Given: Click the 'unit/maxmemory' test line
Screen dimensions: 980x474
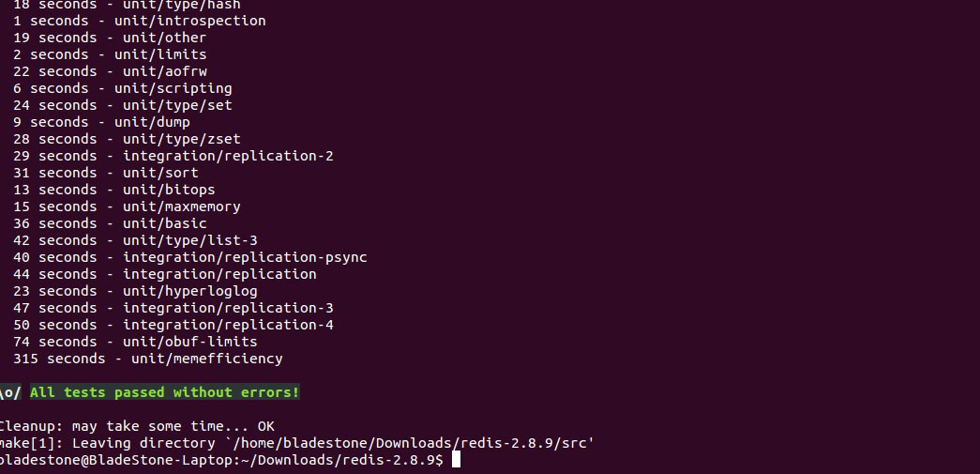Looking at the screenshot, I should click(127, 206).
